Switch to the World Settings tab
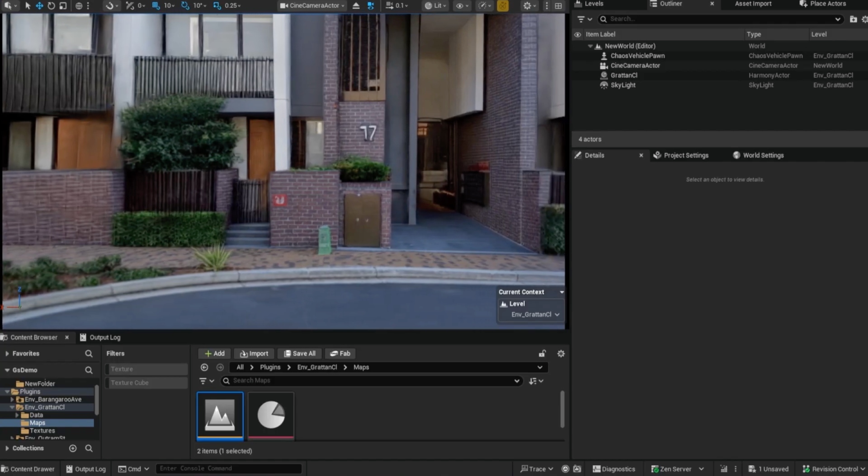Viewport: 868px width, 476px height. [763, 155]
